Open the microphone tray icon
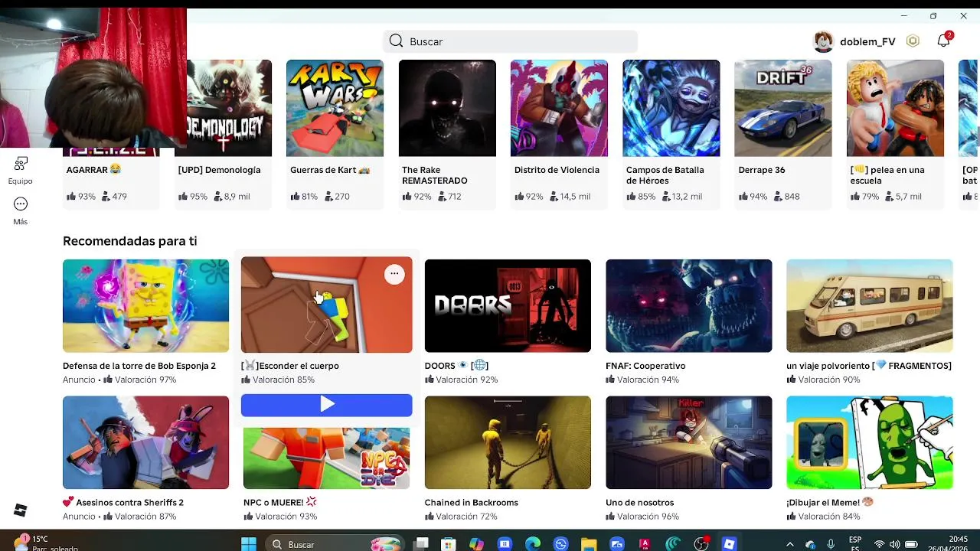The width and height of the screenshot is (980, 551). [831, 544]
